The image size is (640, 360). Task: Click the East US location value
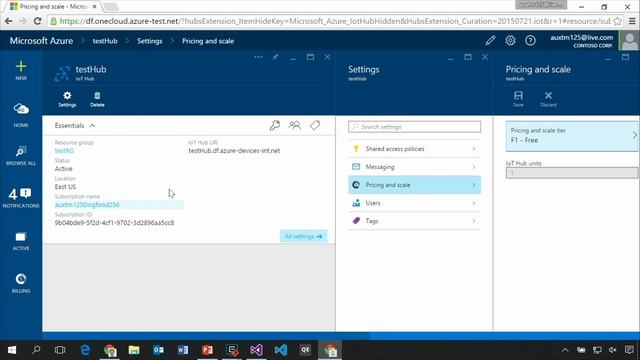pos(65,187)
